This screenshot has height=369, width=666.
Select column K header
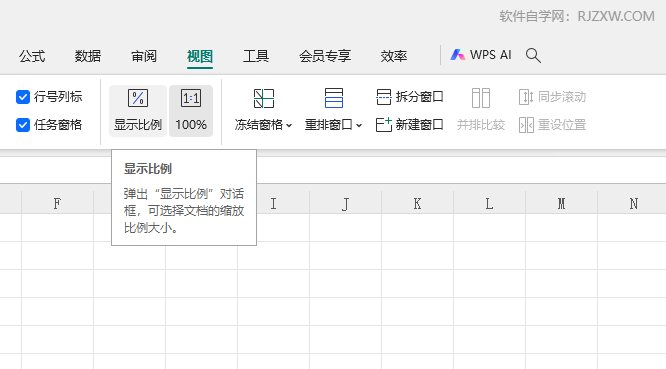coord(418,203)
